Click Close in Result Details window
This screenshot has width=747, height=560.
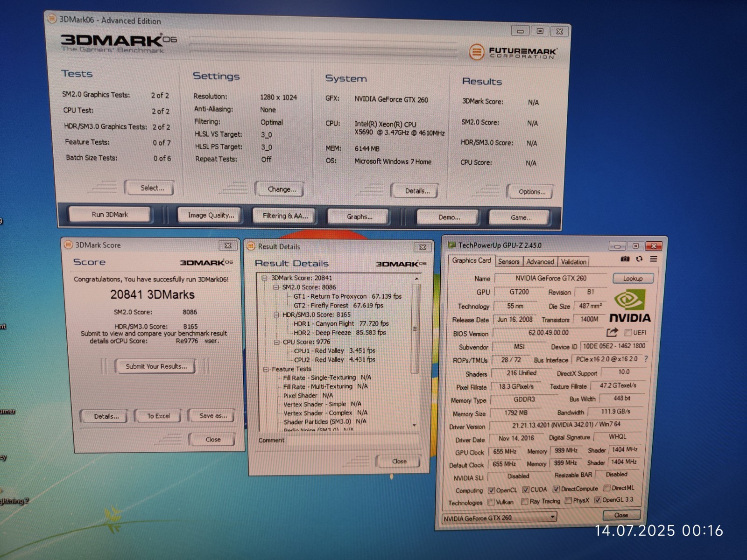[399, 461]
